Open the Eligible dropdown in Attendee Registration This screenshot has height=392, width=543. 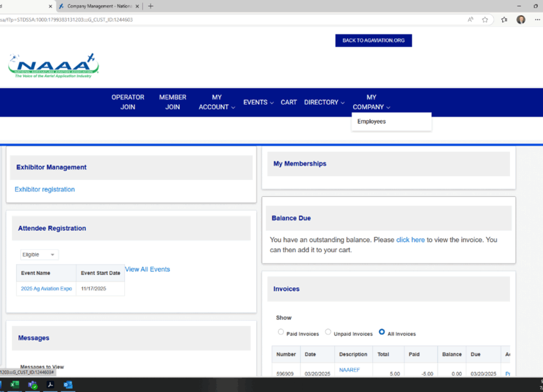[x=39, y=255]
